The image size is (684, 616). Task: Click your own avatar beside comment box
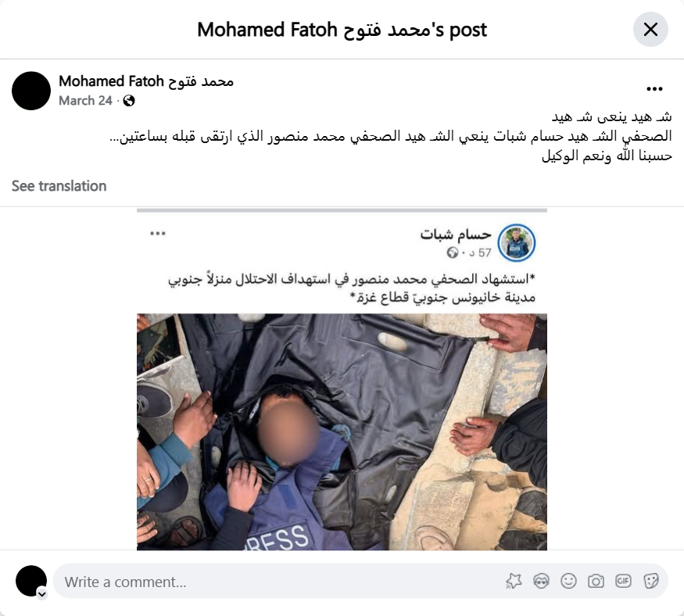coord(31,581)
